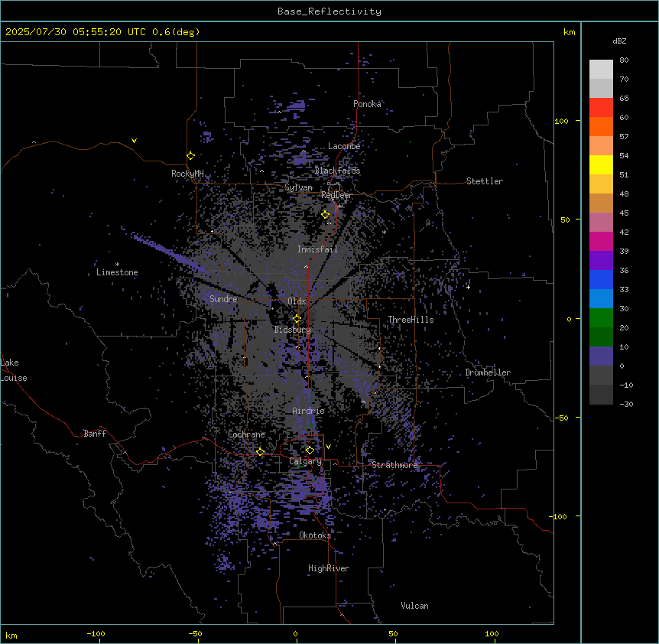
Task: Click the 0 tick on bottom axis
Action: [295, 633]
